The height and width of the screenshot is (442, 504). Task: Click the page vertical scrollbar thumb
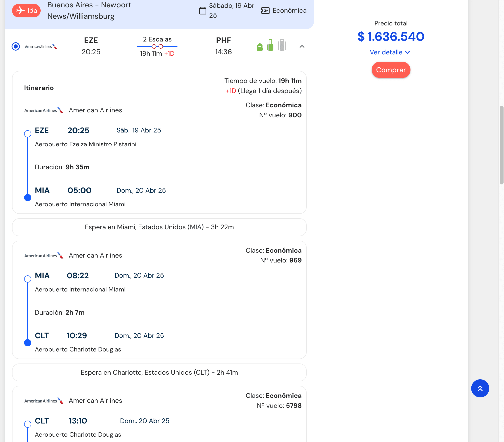(x=501, y=145)
